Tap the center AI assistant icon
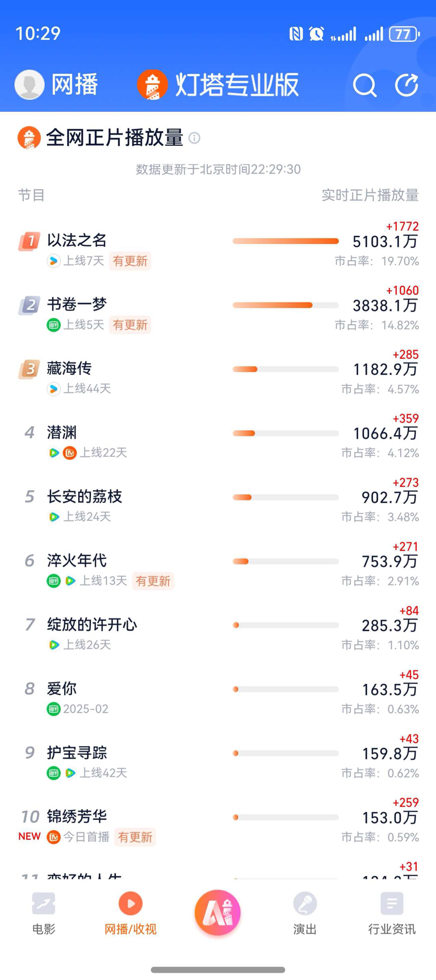436x980 pixels. [217, 912]
